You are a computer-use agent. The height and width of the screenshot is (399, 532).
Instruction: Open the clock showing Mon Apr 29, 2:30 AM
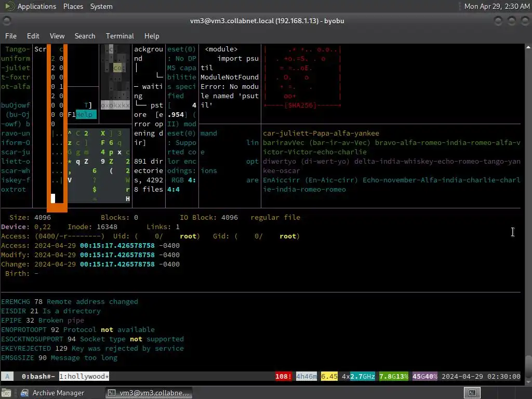[497, 6]
